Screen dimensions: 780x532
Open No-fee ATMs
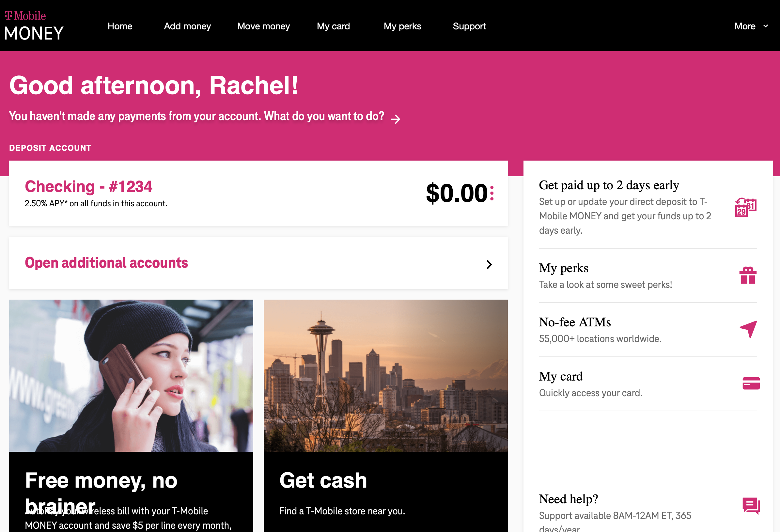[575, 322]
